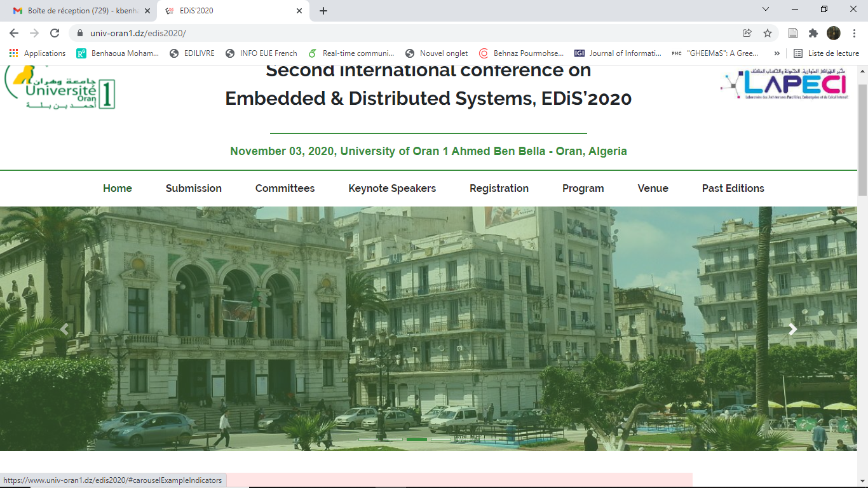Open the Committees menu item
868x488 pixels.
tap(285, 188)
